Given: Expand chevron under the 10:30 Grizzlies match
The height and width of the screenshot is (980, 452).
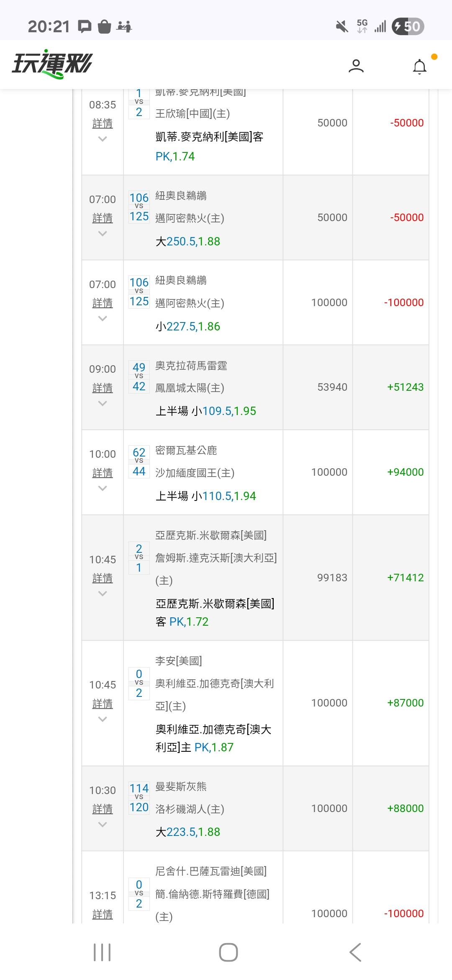Looking at the screenshot, I should coord(103,825).
